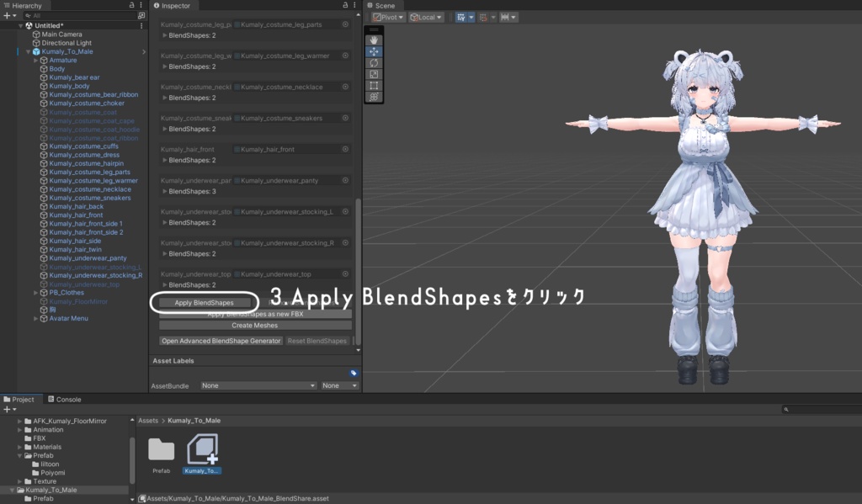Open object picker for Kumaly_hair_front
The height and width of the screenshot is (504, 862).
345,149
